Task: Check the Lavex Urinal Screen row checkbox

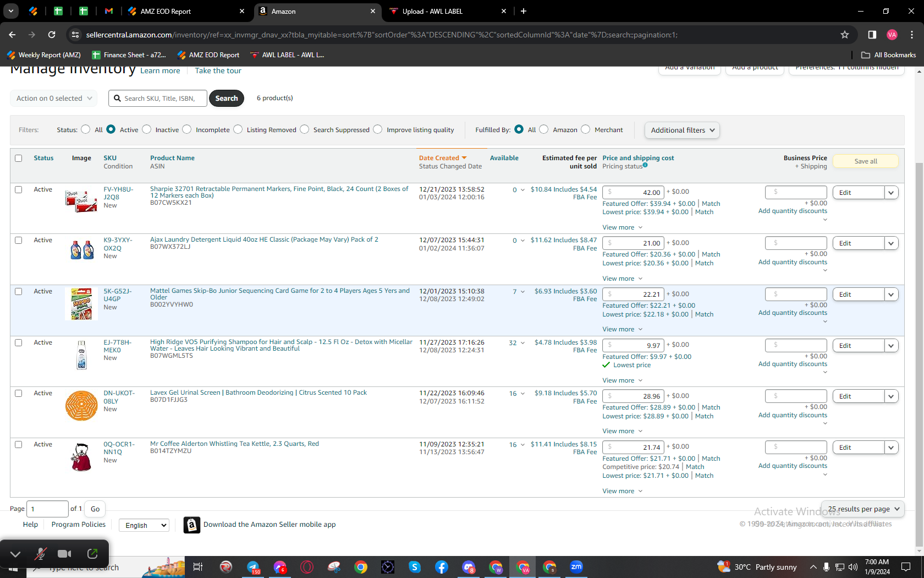Action: (x=18, y=394)
